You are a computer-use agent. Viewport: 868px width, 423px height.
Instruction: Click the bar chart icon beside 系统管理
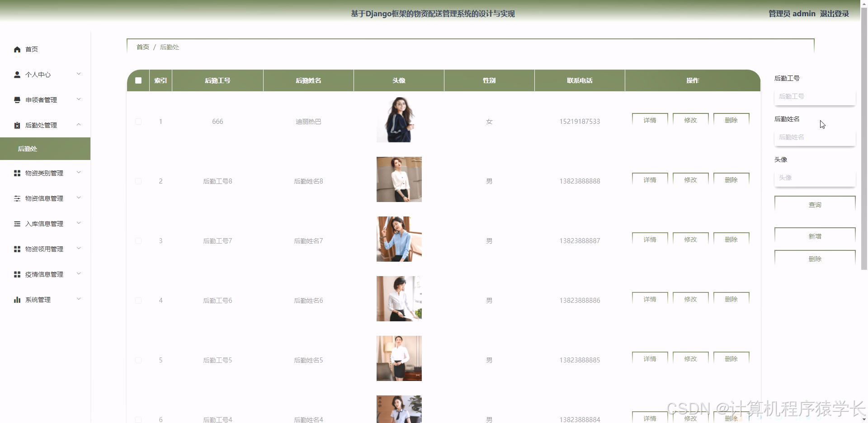tap(17, 300)
